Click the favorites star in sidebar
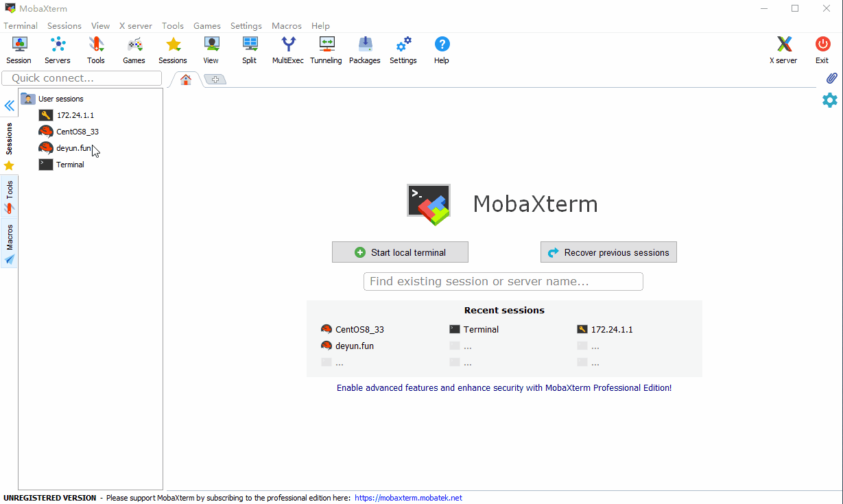The height and width of the screenshot is (504, 843). point(9,165)
